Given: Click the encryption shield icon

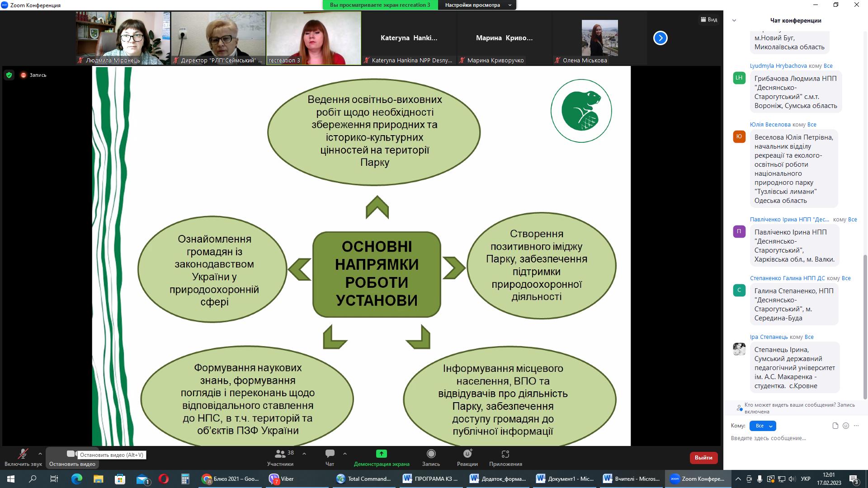Looking at the screenshot, I should click(x=9, y=75).
